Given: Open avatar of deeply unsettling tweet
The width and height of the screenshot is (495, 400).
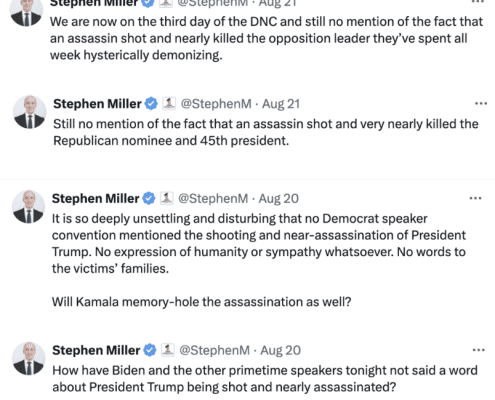Looking at the screenshot, I should pos(29,207).
